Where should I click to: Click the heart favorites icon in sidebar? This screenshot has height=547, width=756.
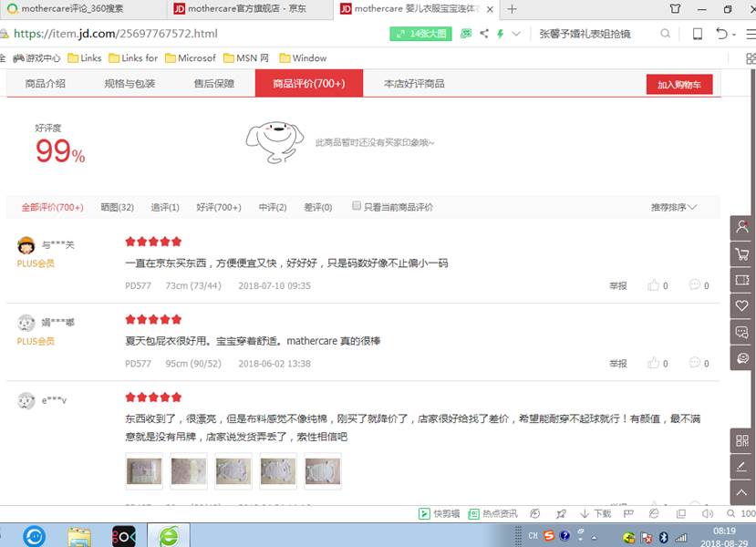742,305
